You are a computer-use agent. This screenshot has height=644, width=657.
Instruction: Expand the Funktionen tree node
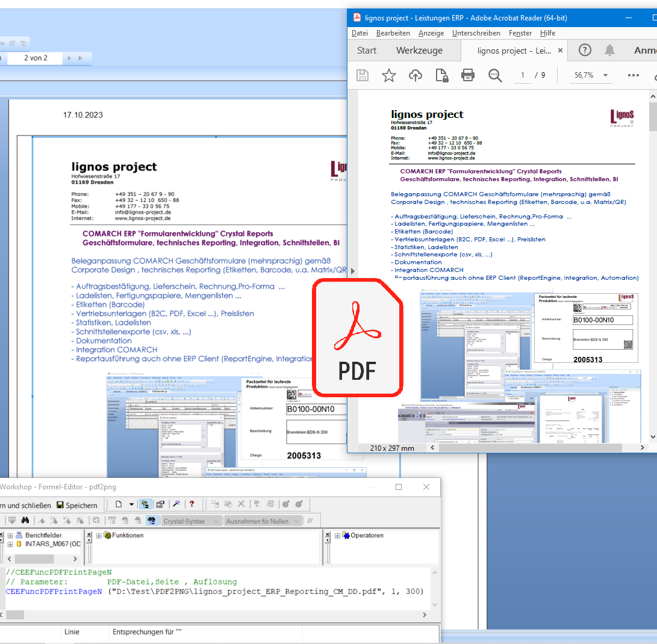click(99, 536)
